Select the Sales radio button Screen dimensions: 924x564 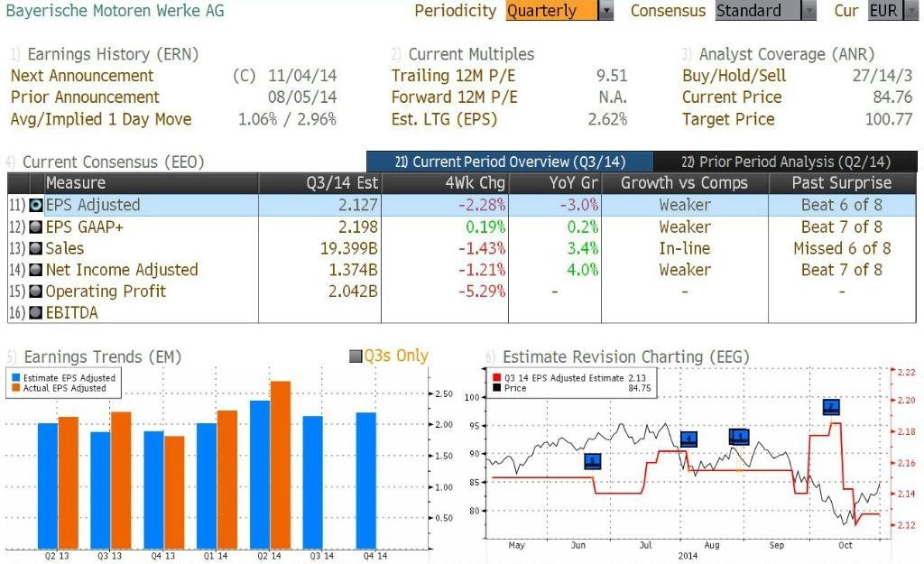[x=36, y=248]
